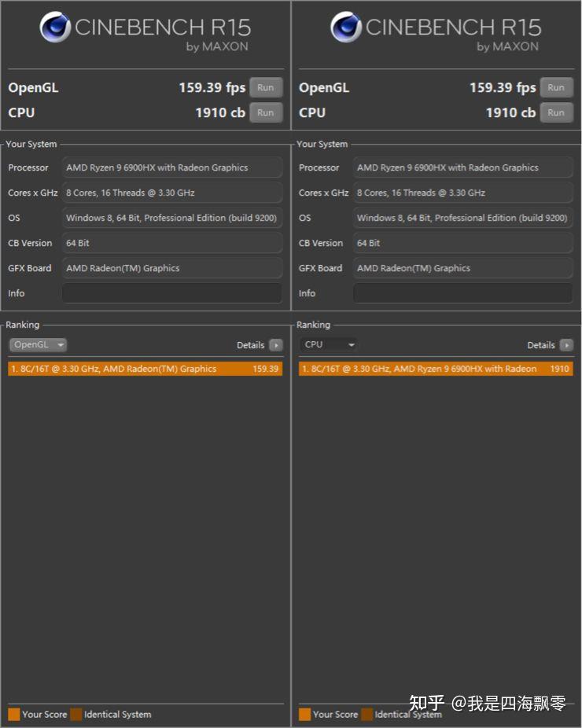Click the Details label in right window
The height and width of the screenshot is (728, 582).
coord(541,345)
